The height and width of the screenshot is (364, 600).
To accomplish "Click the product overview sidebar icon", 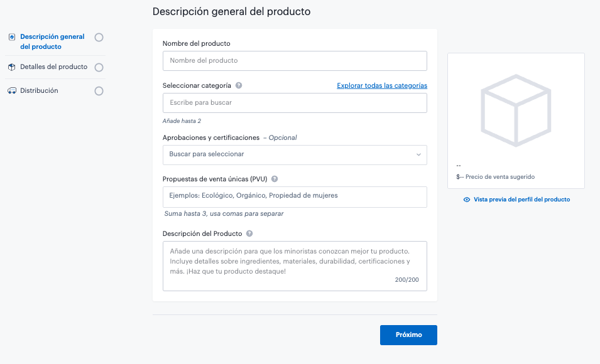I will (x=11, y=37).
